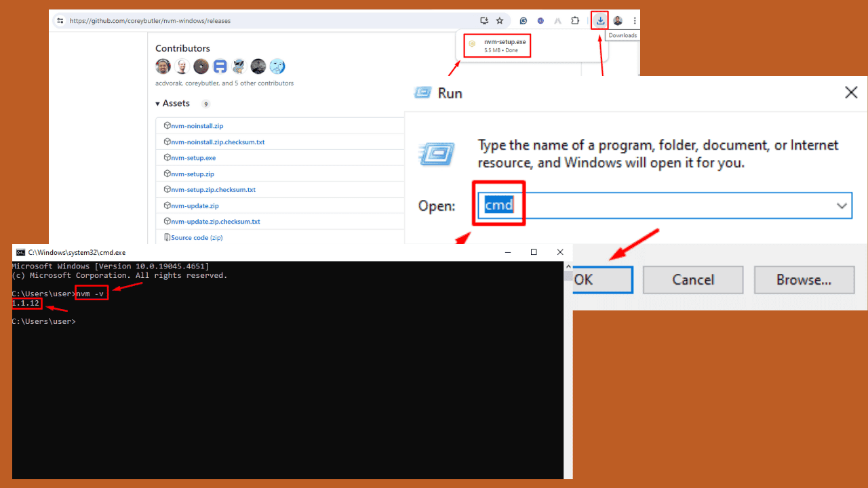868x488 pixels.
Task: Click the Source code (zip) link
Action: [x=197, y=238]
